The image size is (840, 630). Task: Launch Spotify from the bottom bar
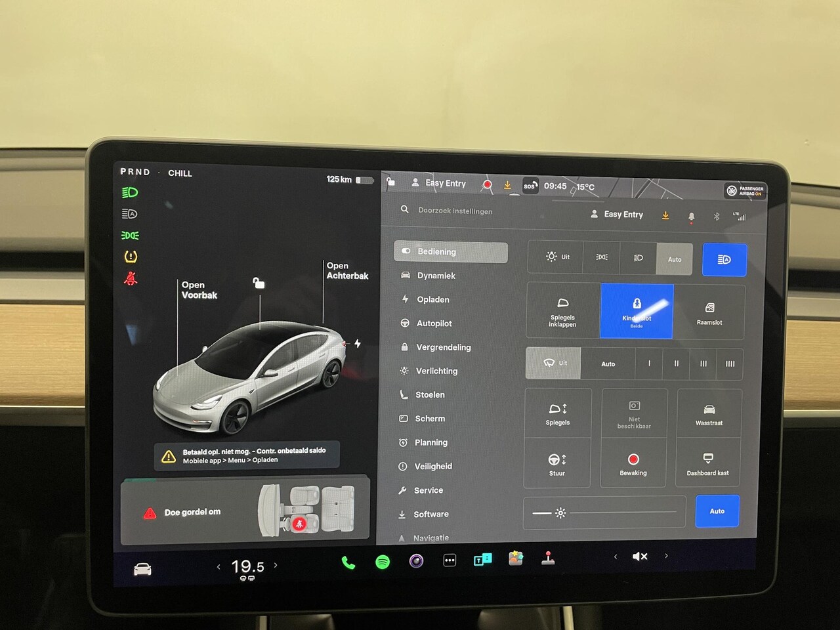(383, 562)
